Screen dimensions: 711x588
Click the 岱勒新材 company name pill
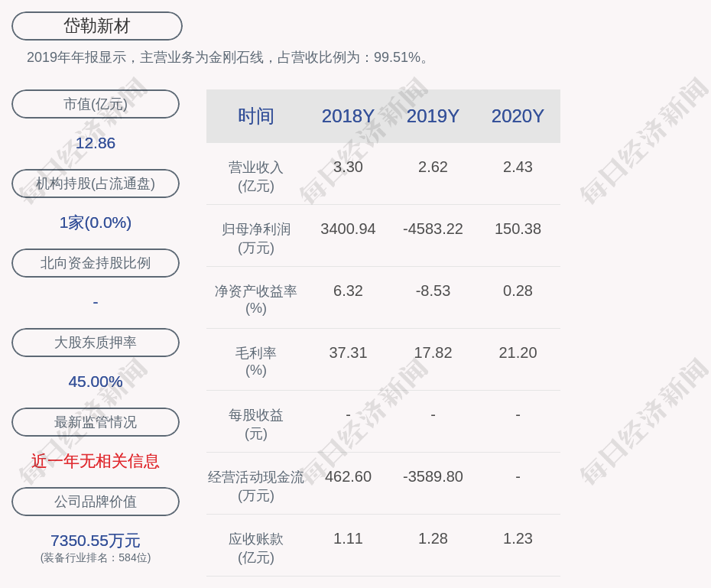[x=97, y=26]
